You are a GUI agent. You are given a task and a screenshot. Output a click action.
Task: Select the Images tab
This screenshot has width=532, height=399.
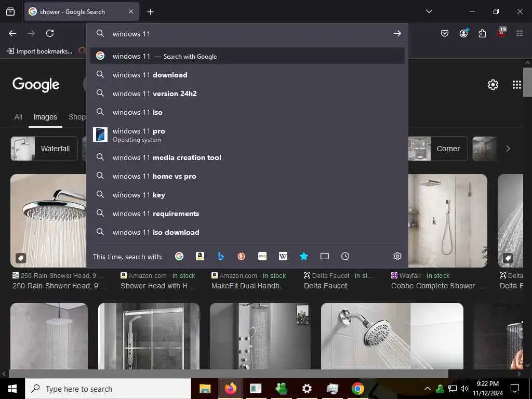45,117
